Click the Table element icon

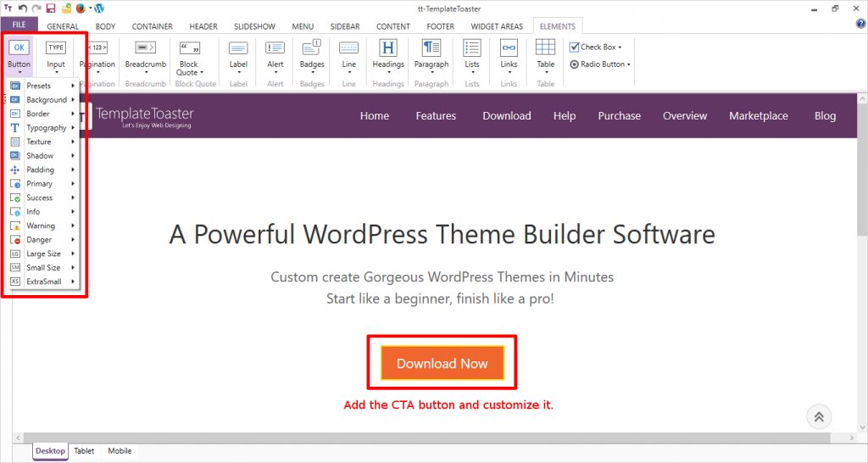pyautogui.click(x=546, y=47)
